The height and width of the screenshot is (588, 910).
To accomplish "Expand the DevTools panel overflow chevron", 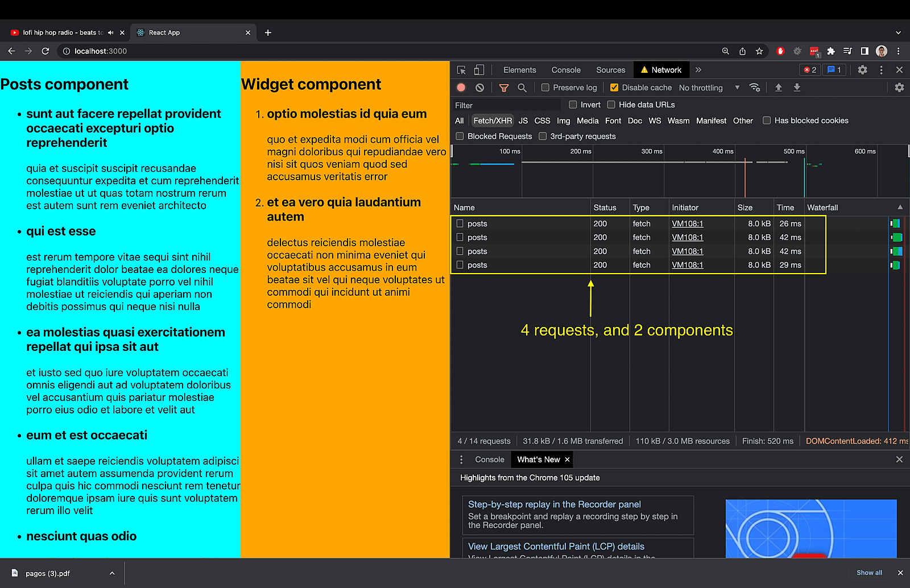I will click(x=698, y=69).
